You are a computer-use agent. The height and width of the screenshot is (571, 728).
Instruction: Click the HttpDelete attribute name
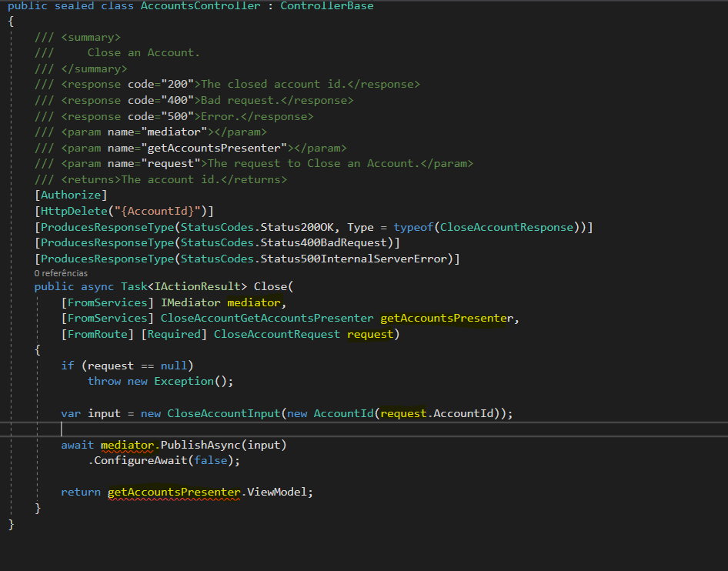point(75,211)
